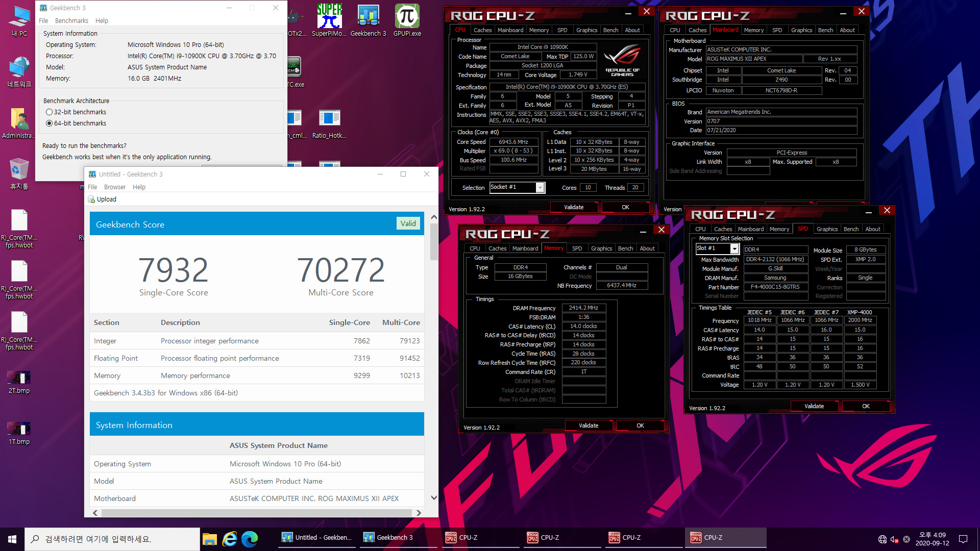
Task: Open Windows Start menu
Action: (x=12, y=539)
